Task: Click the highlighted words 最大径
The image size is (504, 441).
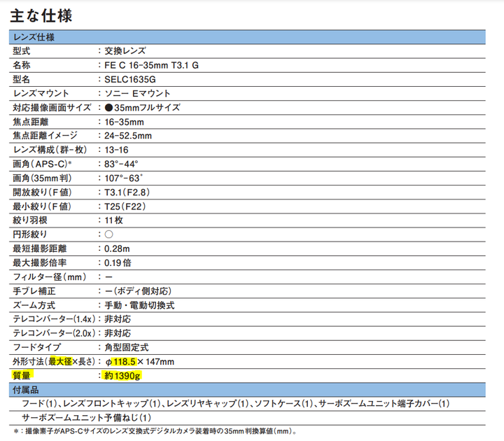Action: coord(60,362)
